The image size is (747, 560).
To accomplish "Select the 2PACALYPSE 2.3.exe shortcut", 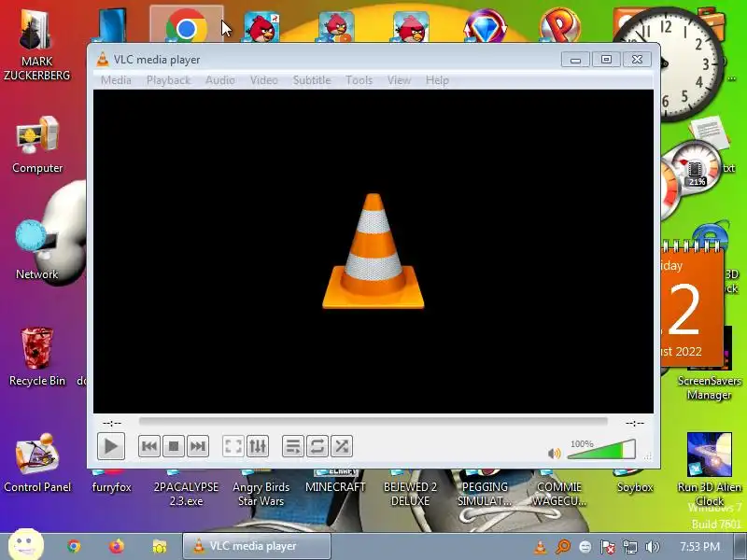I will pos(186,488).
